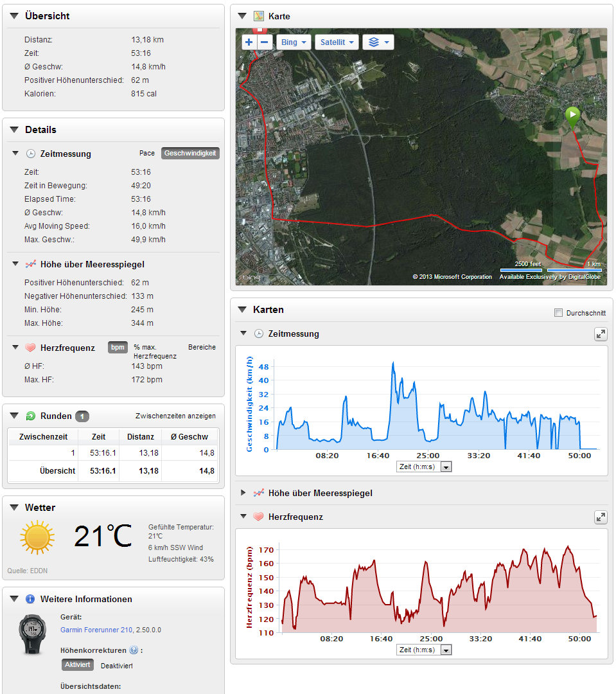Click Zwischenzeiten anzeigen link

point(175,416)
